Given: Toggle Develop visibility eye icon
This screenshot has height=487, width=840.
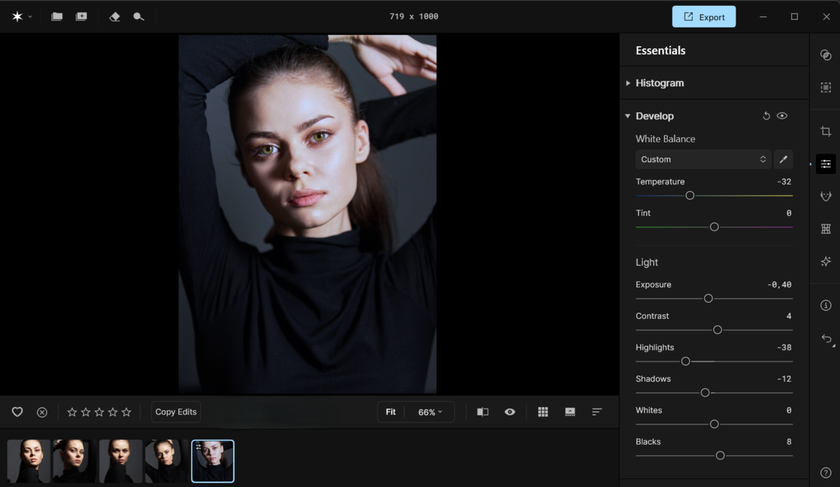Looking at the screenshot, I should coord(782,116).
